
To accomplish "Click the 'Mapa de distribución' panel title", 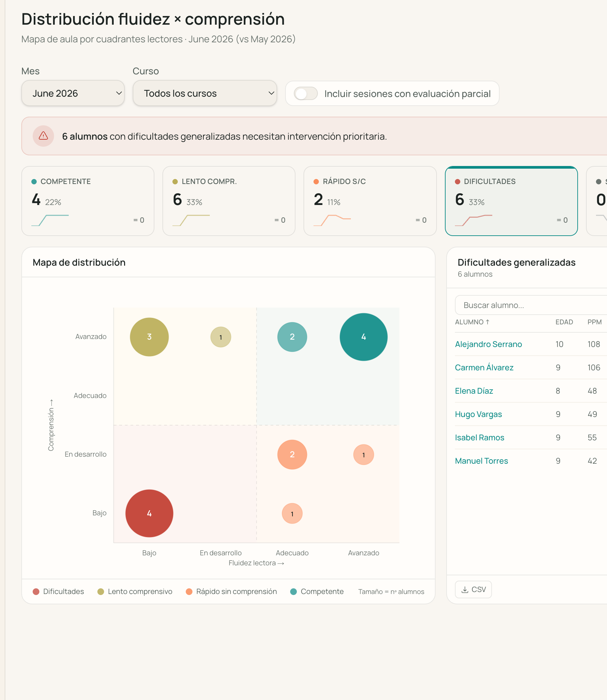I will click(79, 262).
